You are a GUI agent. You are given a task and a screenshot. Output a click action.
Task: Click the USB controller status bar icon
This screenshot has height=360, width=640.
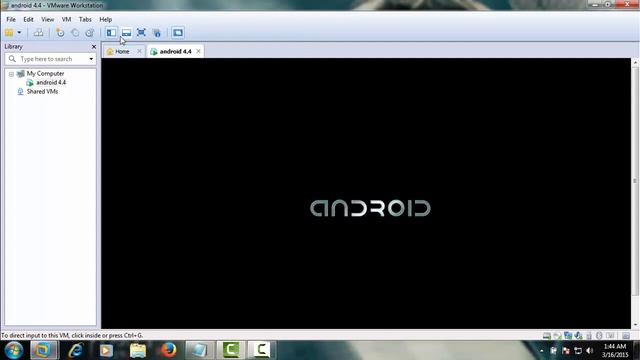[589, 336]
